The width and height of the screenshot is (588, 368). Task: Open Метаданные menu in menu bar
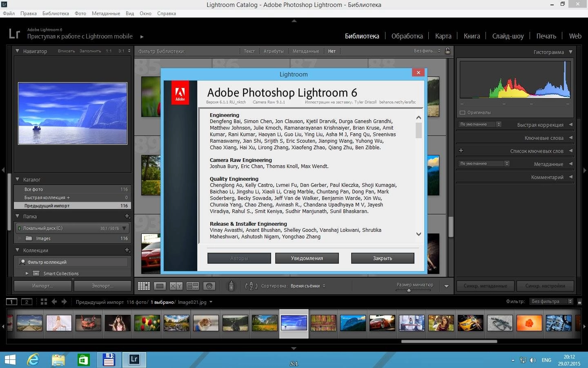(106, 13)
